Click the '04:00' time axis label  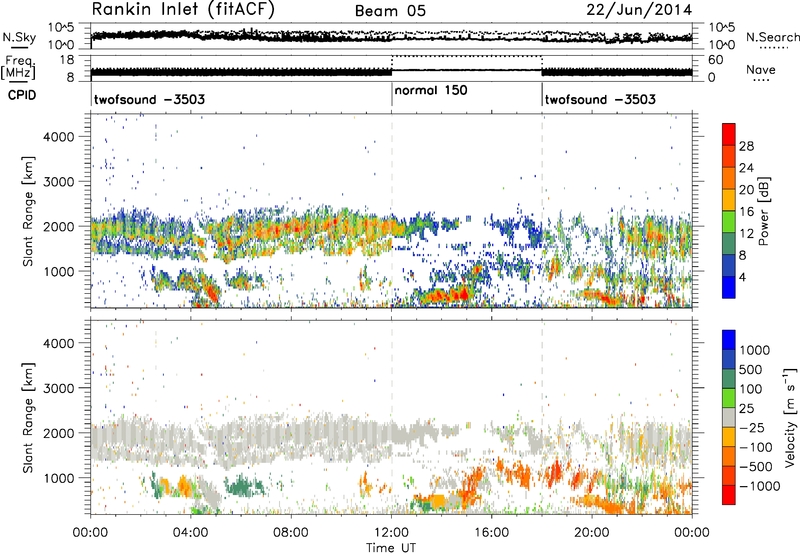(191, 533)
